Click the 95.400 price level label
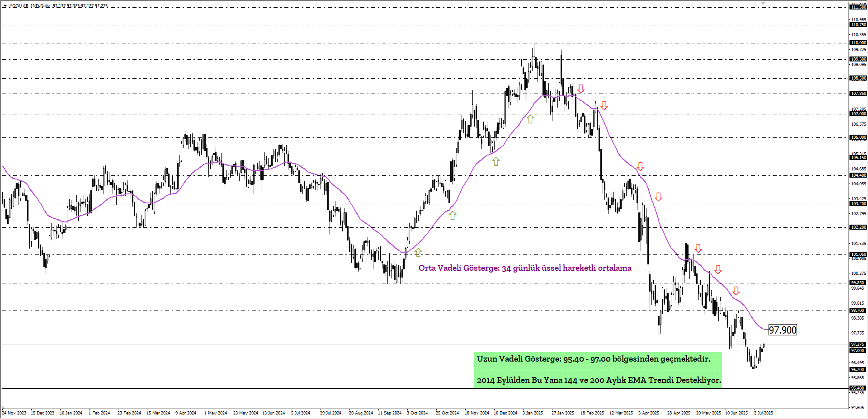Image resolution: width=868 pixels, height=419 pixels. 859,388
